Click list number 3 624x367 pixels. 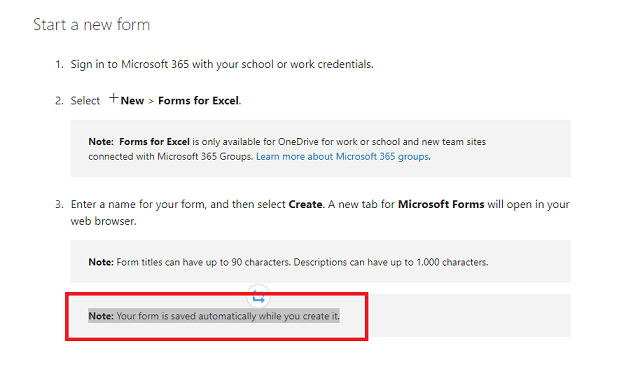click(x=59, y=205)
